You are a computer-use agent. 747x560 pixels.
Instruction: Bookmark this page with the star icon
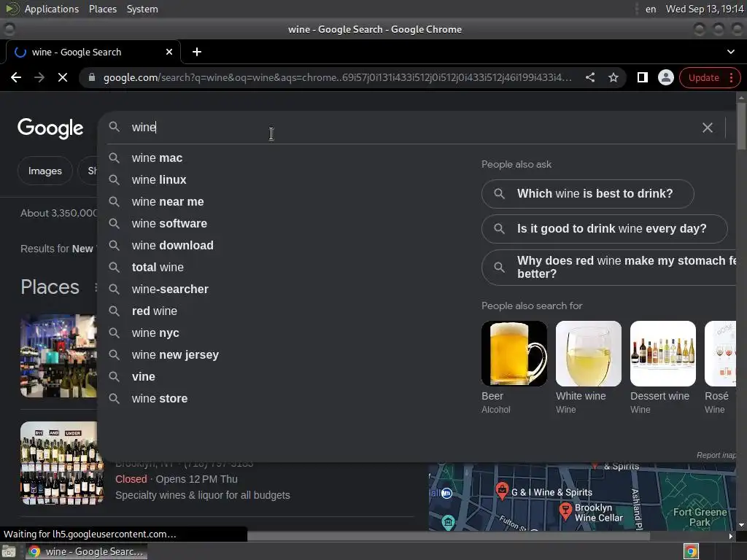pos(613,77)
